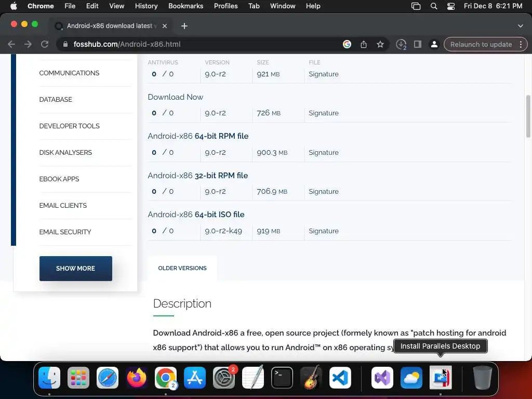The height and width of the screenshot is (399, 532).
Task: Open DISK ANALYSERS category
Action: pyautogui.click(x=65, y=152)
